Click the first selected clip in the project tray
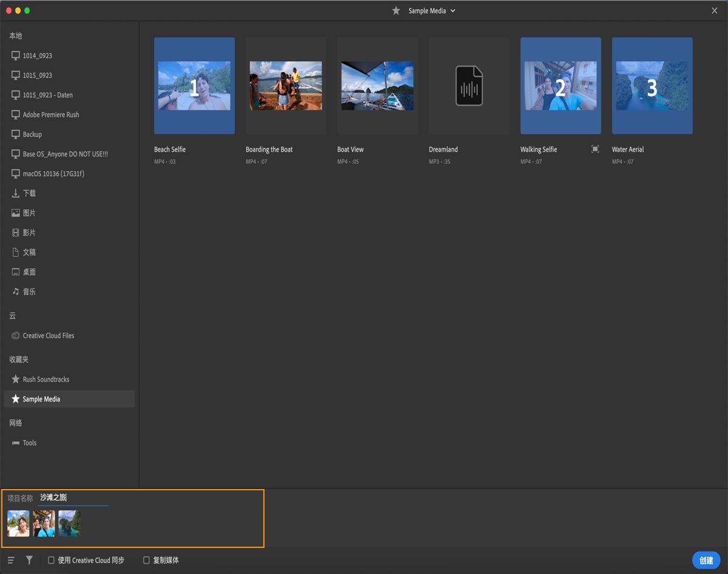The image size is (728, 574). coord(18,523)
